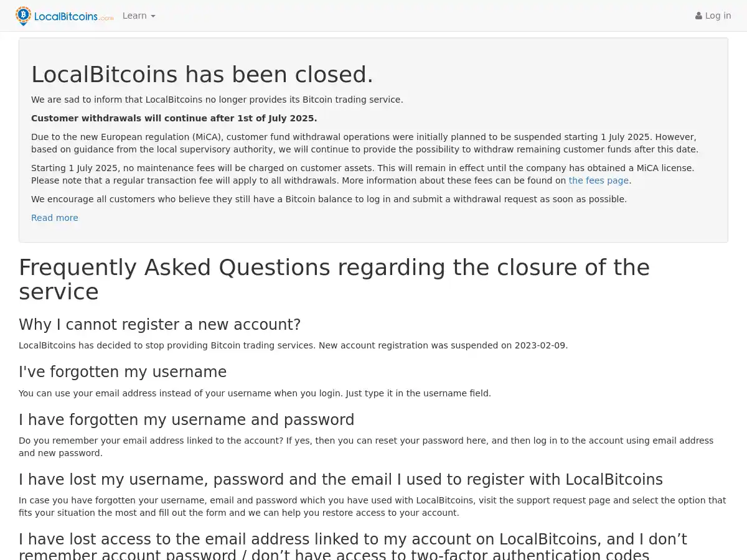Select the Why I cannot register heading

(159, 324)
